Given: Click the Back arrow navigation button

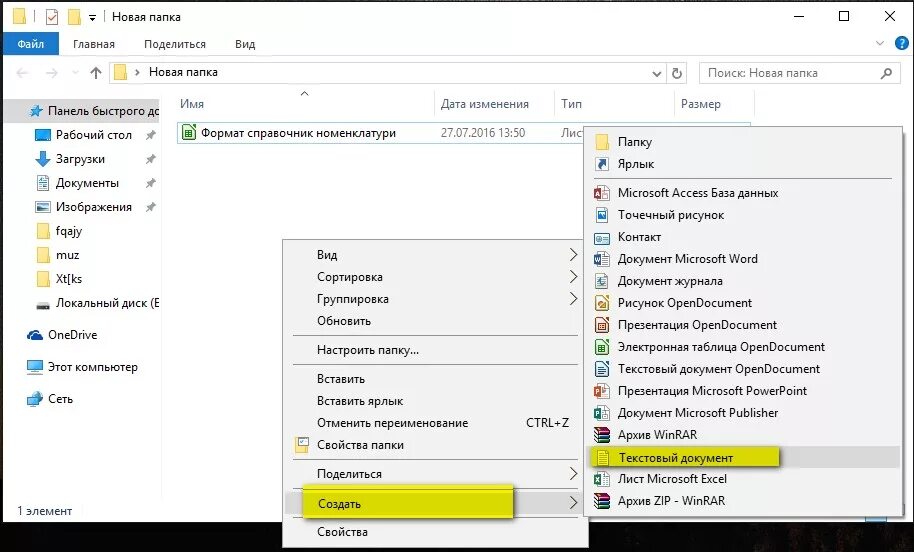Looking at the screenshot, I should pos(23,73).
